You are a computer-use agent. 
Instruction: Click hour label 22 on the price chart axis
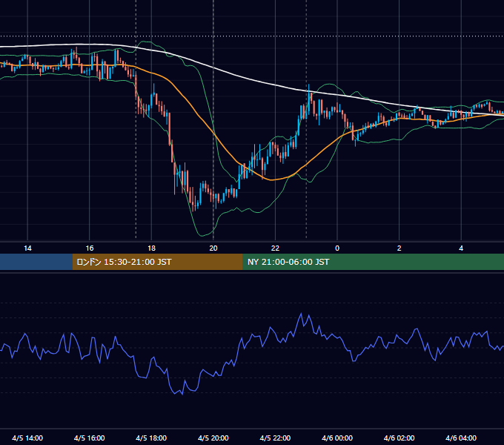pos(275,248)
